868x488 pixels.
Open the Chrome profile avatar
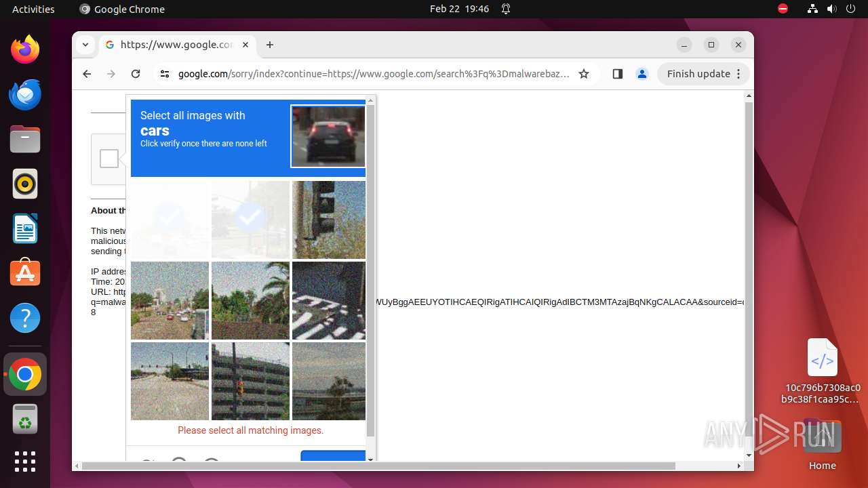642,74
